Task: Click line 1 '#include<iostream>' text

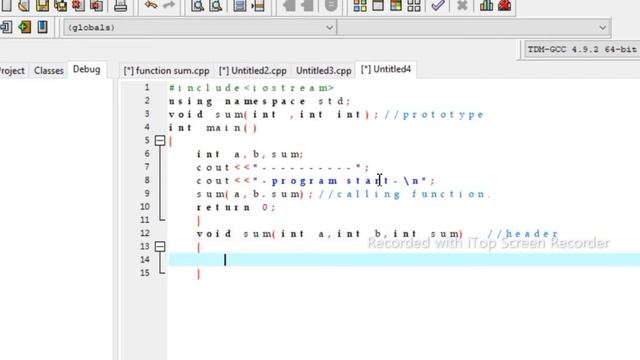Action: tap(251, 88)
